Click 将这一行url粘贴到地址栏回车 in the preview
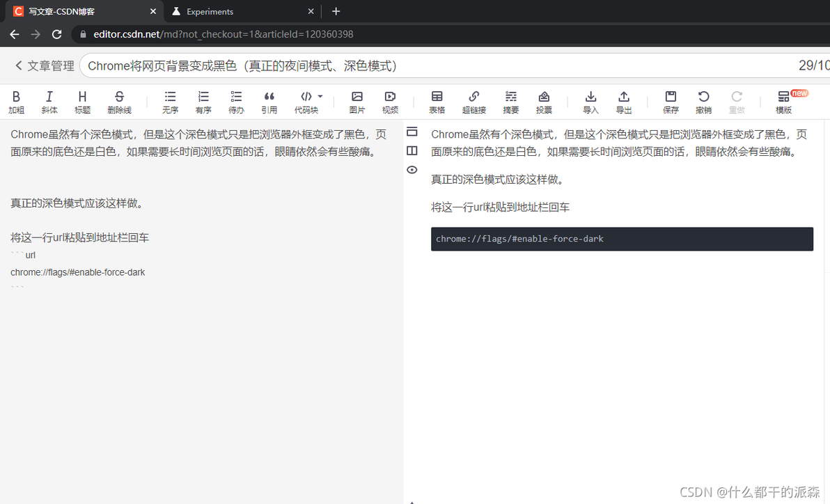 tap(500, 207)
